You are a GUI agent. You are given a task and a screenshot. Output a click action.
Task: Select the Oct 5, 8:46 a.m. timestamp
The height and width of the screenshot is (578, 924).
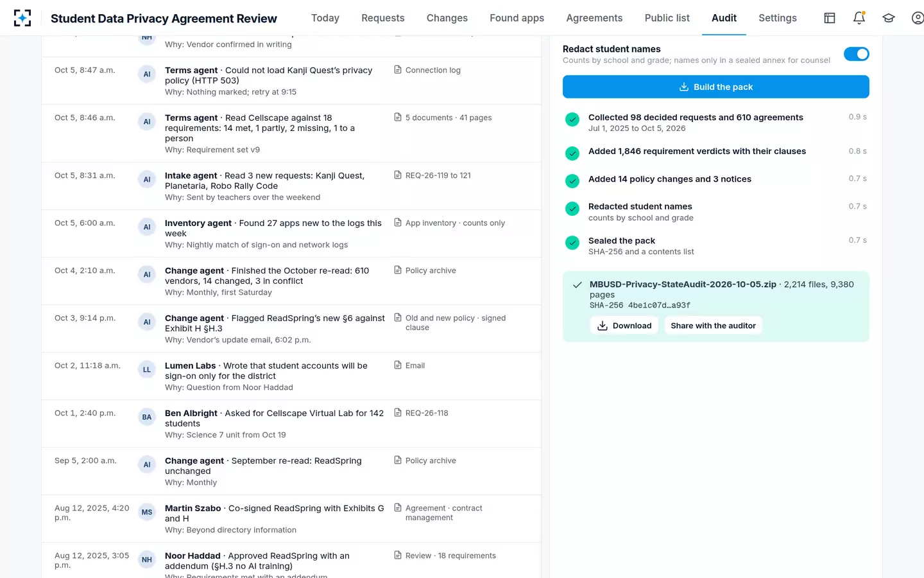pyautogui.click(x=85, y=118)
